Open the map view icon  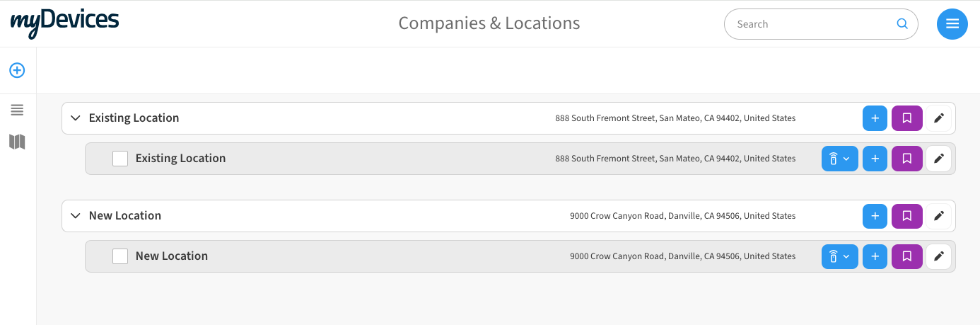(17, 142)
